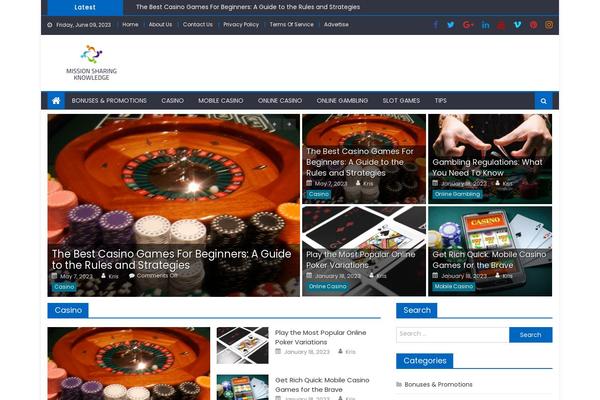Open the Vimeo social icon

pyautogui.click(x=517, y=25)
